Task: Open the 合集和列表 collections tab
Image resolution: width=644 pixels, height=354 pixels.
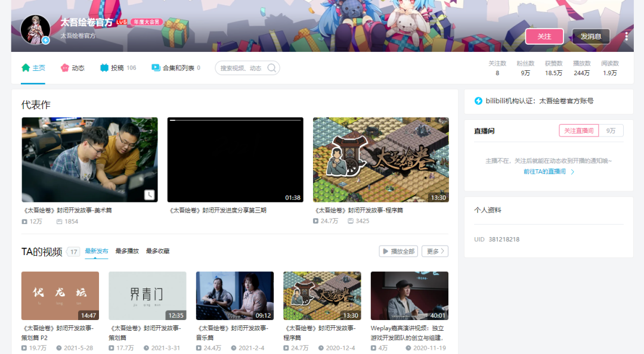Action: (176, 68)
